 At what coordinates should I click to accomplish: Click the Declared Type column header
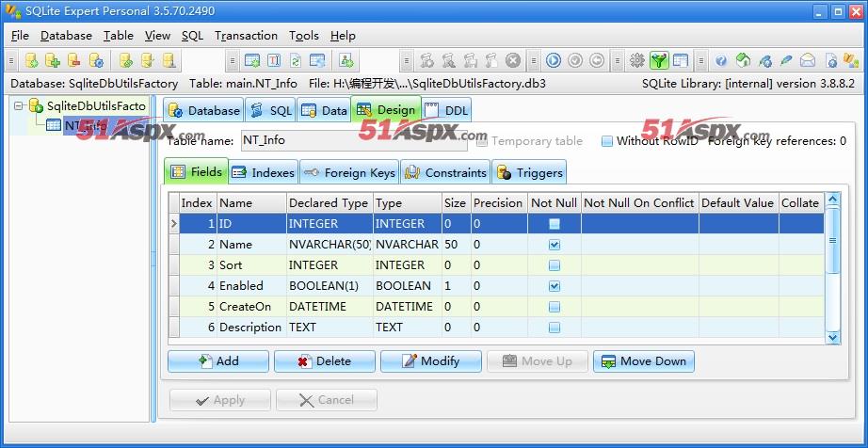pos(330,203)
